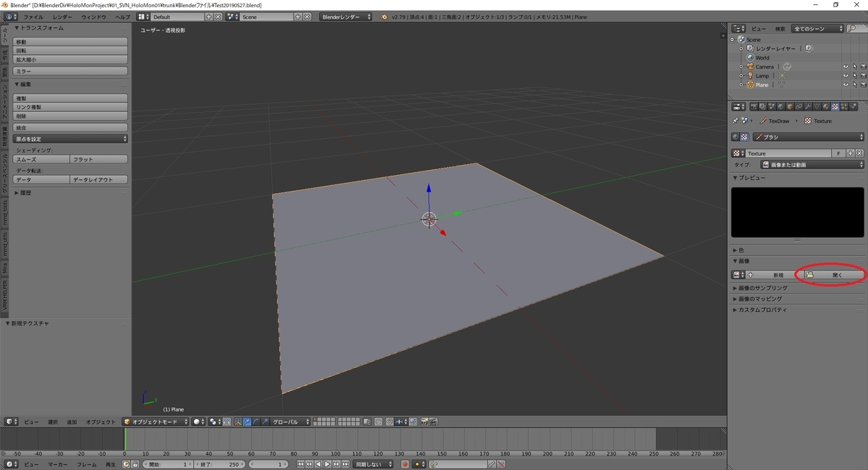Toggle Lamp visibility eye in outliner
Image resolution: width=868 pixels, height=470 pixels.
(x=846, y=75)
